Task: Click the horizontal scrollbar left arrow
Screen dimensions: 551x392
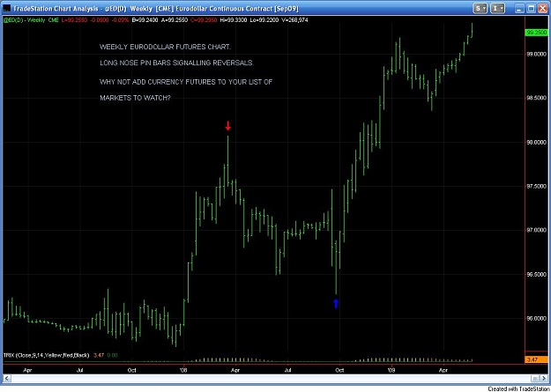Action: [7, 378]
